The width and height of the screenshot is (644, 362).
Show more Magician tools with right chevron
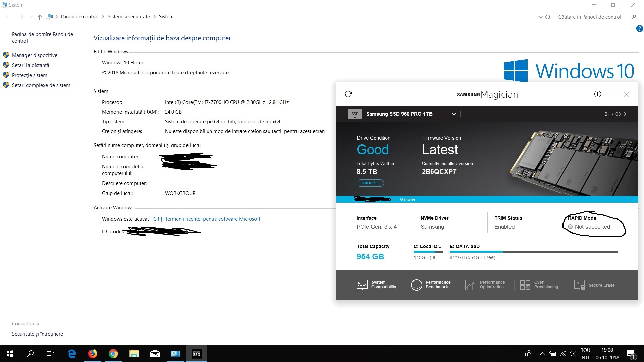[630, 285]
